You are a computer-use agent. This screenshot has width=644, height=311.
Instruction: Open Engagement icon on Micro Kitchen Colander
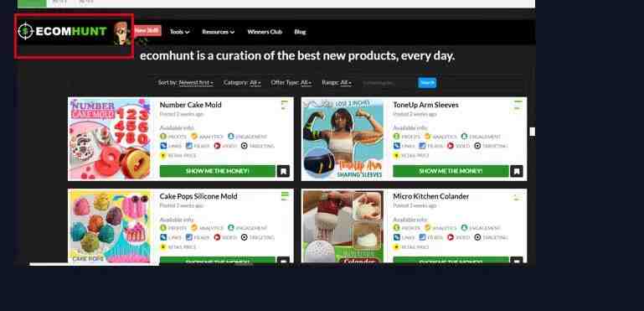[x=464, y=227]
